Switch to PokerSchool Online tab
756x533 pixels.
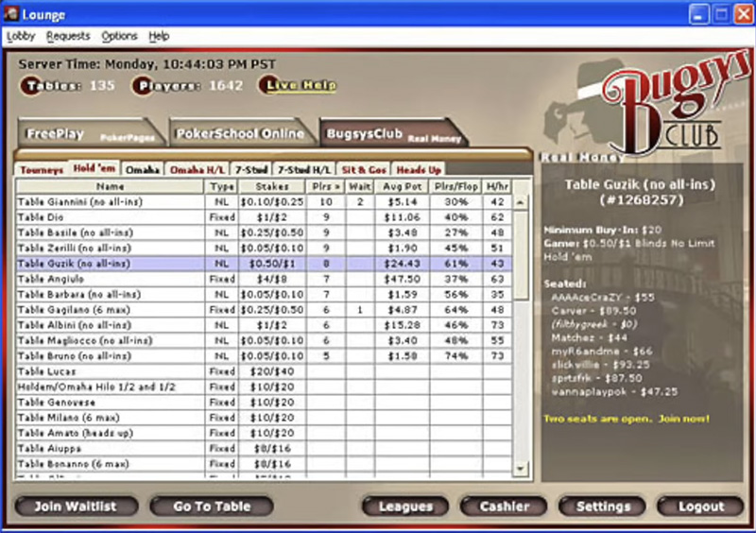coord(240,133)
